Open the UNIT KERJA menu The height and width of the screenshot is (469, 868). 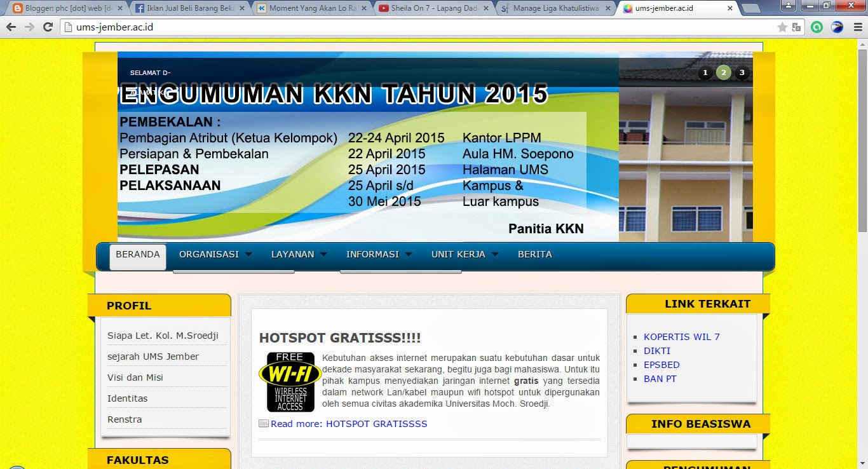[x=458, y=254]
